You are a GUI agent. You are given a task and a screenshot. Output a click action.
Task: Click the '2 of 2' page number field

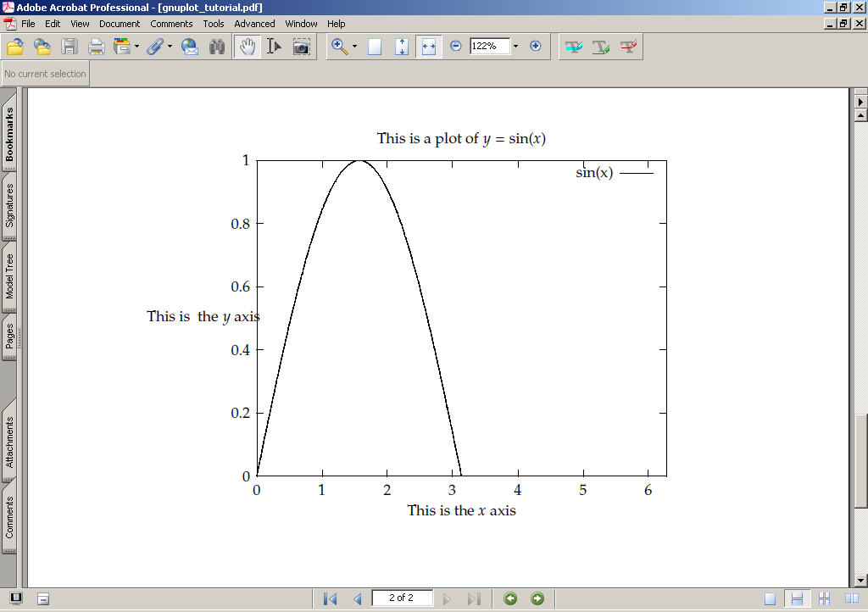401,598
